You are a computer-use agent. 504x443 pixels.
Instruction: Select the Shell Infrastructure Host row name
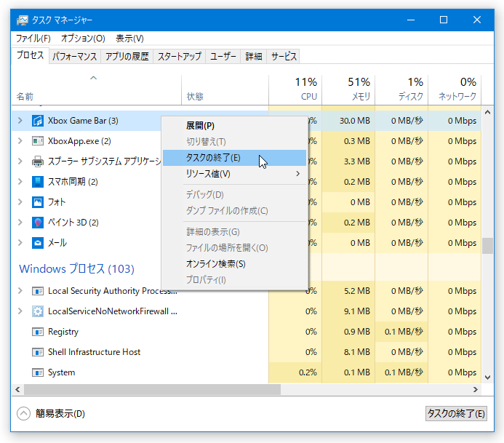tap(94, 352)
